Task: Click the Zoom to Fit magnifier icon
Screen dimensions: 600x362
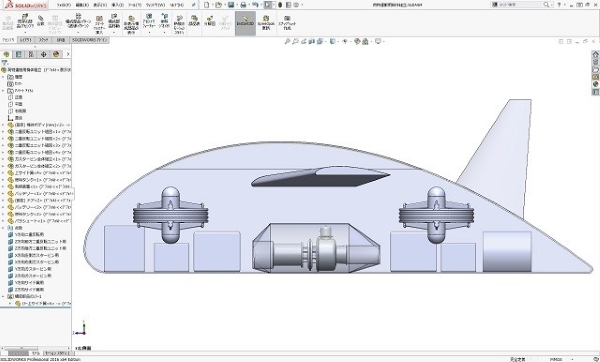Action: [x=287, y=41]
